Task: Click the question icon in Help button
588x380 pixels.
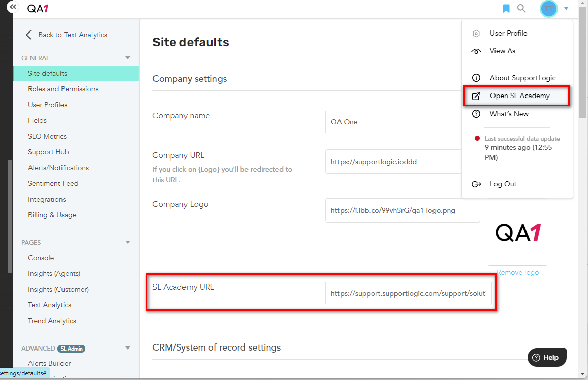Action: pos(536,358)
